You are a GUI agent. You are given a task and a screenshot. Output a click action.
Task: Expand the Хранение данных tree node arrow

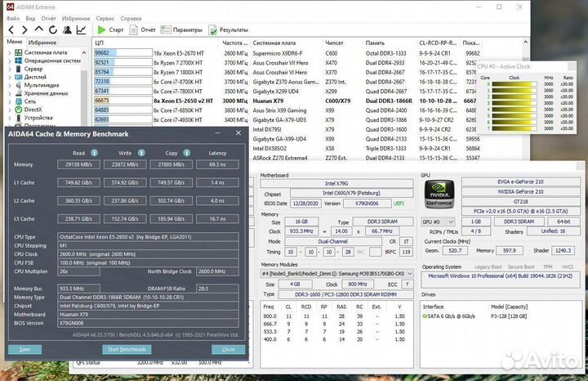pyautogui.click(x=10, y=93)
